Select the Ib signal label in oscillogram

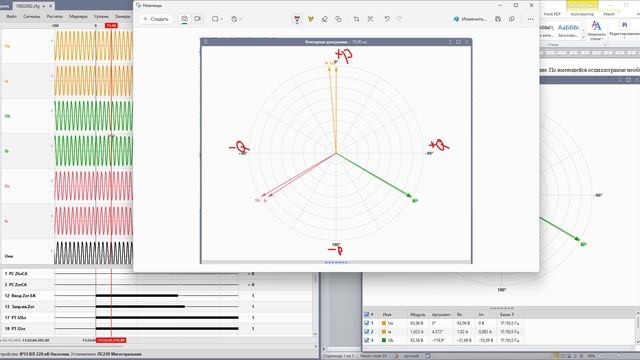click(7, 151)
